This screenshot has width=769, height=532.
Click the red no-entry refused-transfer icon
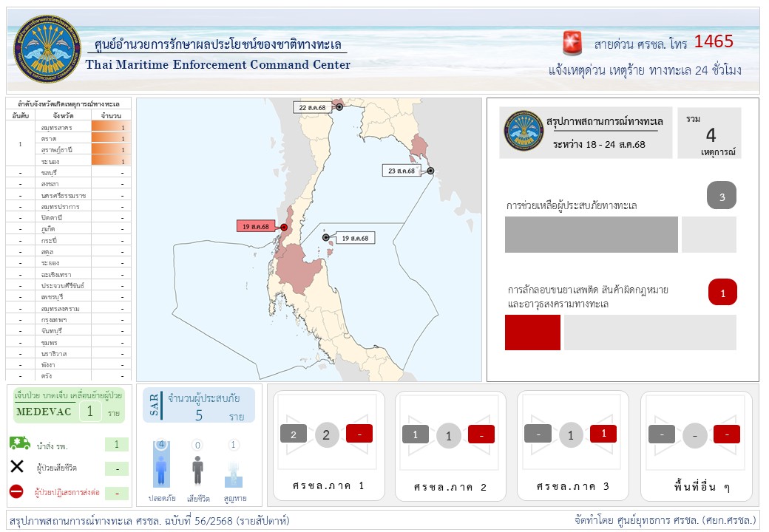tap(16, 491)
